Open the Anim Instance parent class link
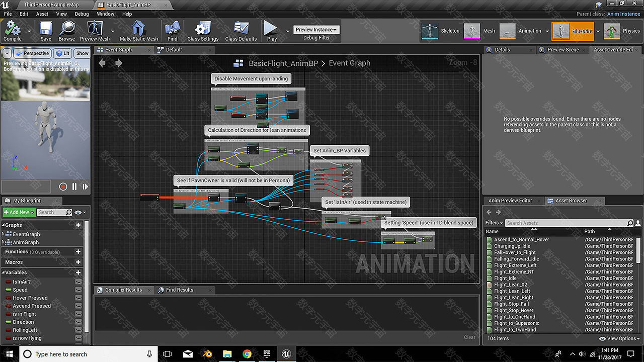Viewport: 644px width, 362px height. (x=623, y=14)
